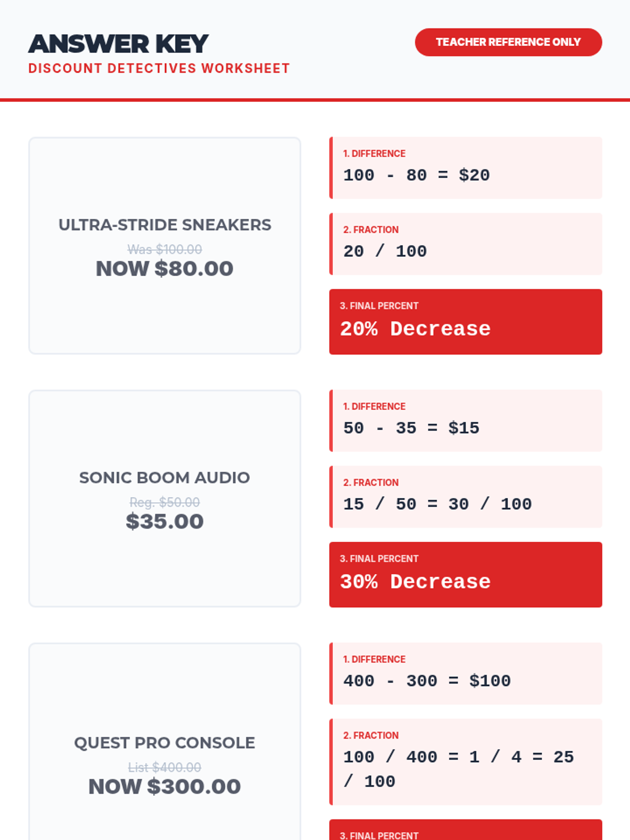Image resolution: width=630 pixels, height=840 pixels.
Task: Click the 50 - 35 = $15 difference box
Action: (x=466, y=421)
